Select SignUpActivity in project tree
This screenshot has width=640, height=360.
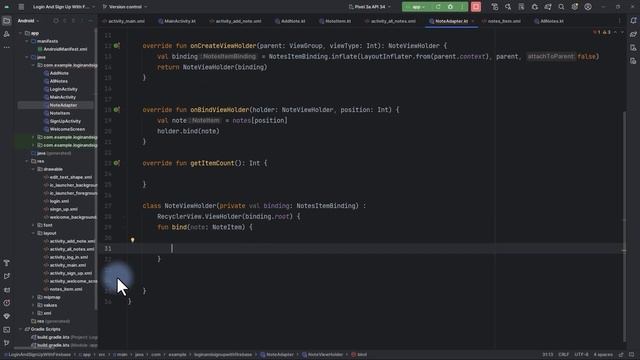(x=65, y=121)
